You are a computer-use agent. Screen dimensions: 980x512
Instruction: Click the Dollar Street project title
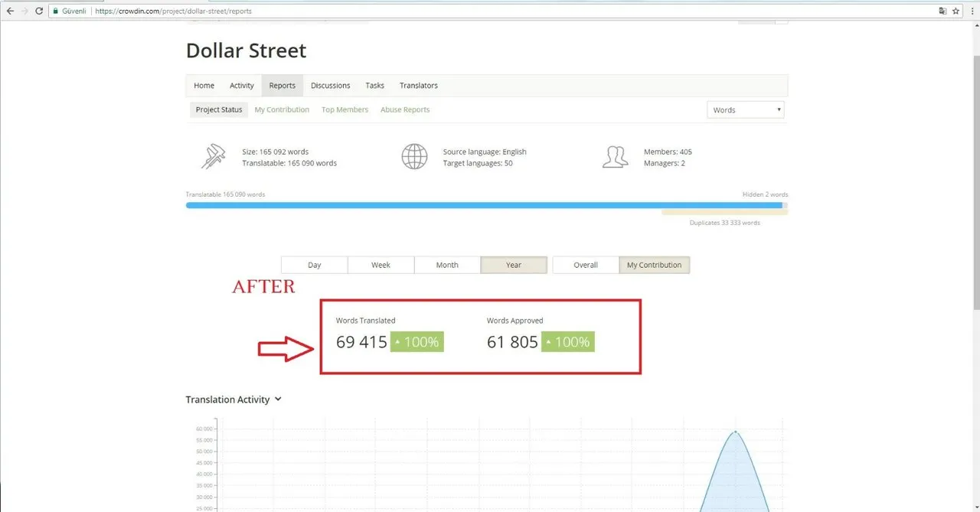click(x=246, y=51)
